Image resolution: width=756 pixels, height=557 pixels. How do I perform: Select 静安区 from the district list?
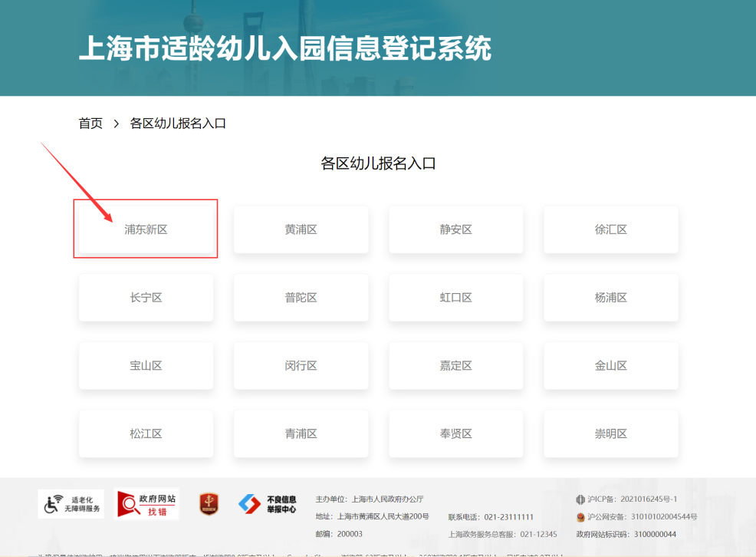455,229
